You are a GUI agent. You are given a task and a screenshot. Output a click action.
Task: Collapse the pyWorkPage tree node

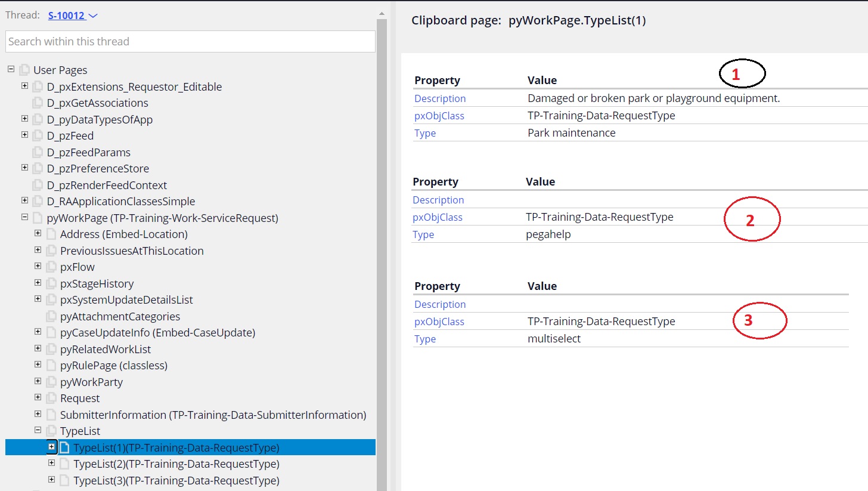tap(24, 218)
